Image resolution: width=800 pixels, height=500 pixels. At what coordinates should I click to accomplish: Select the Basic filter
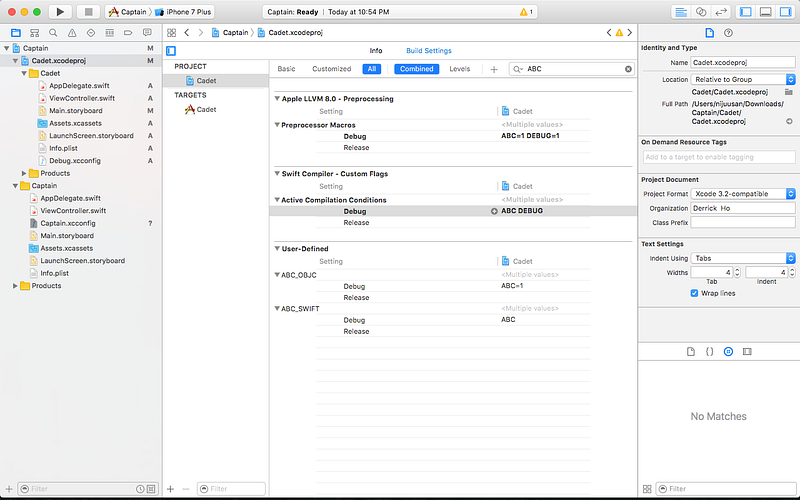point(286,69)
